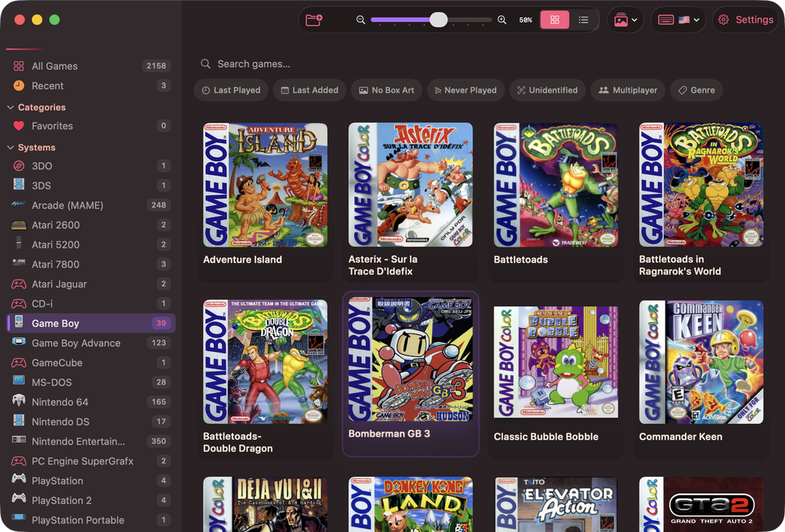Click the add games folder icon
This screenshot has height=532, width=785.
tap(314, 20)
